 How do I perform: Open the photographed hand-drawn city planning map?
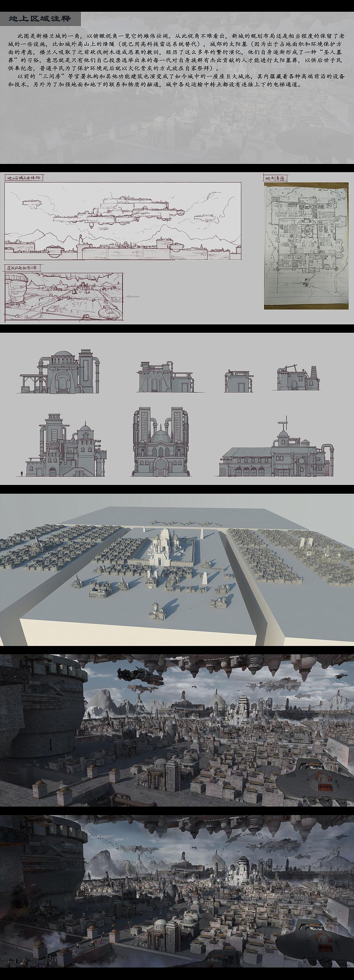(x=306, y=246)
